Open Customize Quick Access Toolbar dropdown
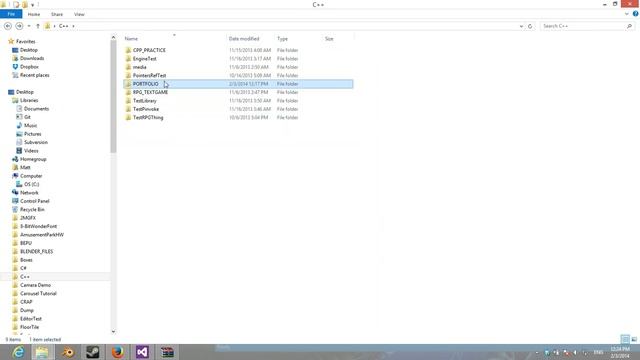This screenshot has height=360, width=640. point(33,5)
